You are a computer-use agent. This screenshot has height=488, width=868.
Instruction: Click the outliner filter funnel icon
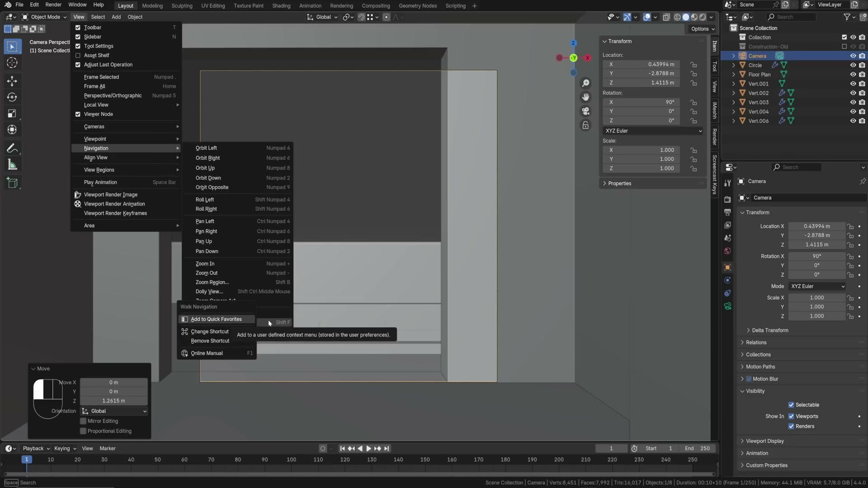[x=847, y=17]
